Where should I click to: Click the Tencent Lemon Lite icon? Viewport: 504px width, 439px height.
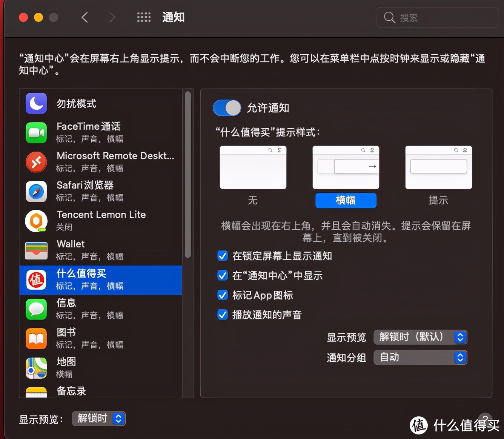(36, 221)
